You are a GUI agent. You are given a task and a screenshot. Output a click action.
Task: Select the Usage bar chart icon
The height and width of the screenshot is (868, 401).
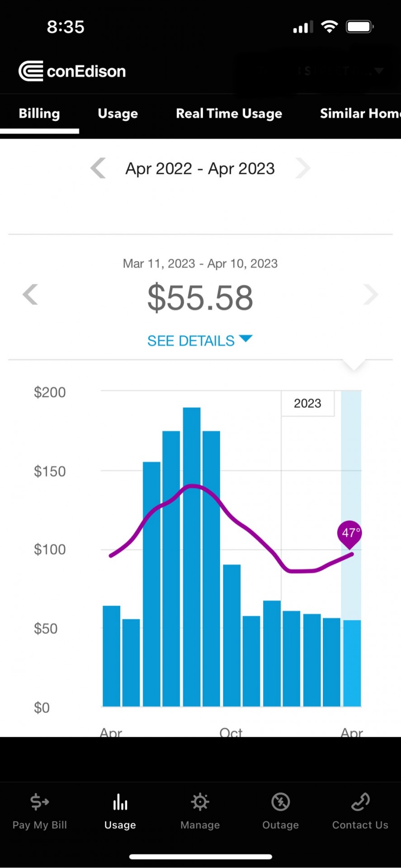(x=120, y=802)
